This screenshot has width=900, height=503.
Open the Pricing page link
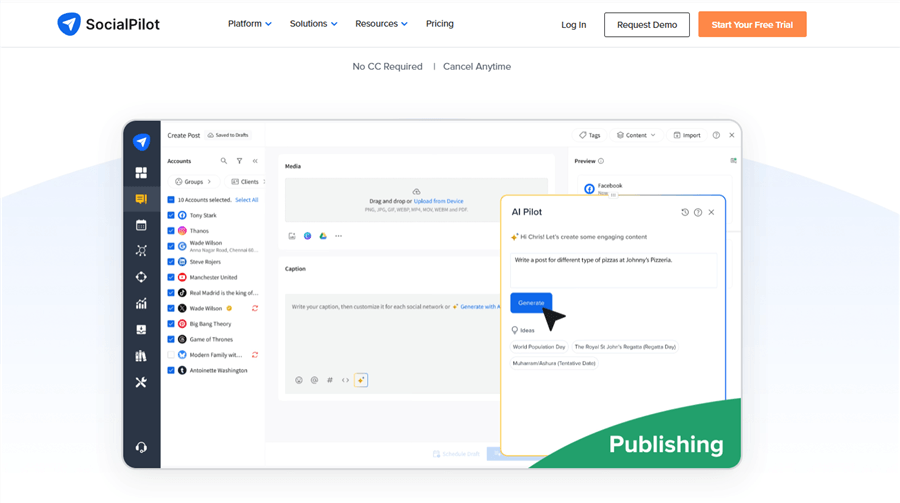pos(440,24)
